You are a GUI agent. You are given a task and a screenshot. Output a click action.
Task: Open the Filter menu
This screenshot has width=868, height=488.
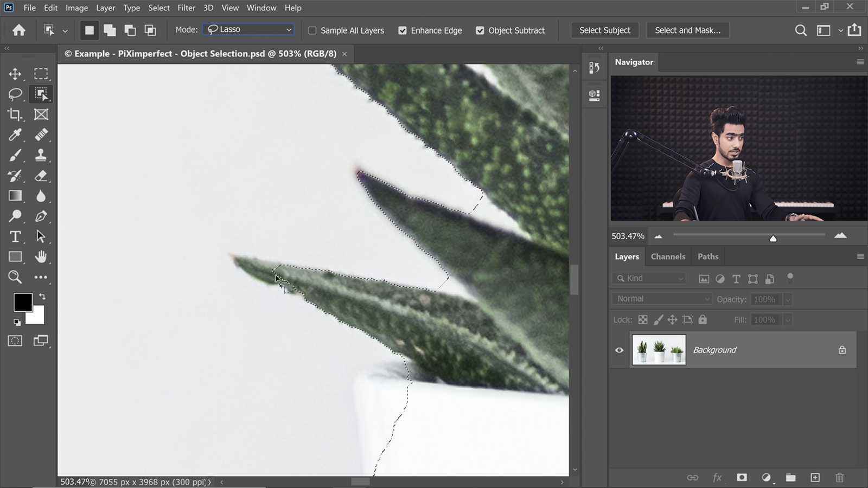click(x=186, y=8)
